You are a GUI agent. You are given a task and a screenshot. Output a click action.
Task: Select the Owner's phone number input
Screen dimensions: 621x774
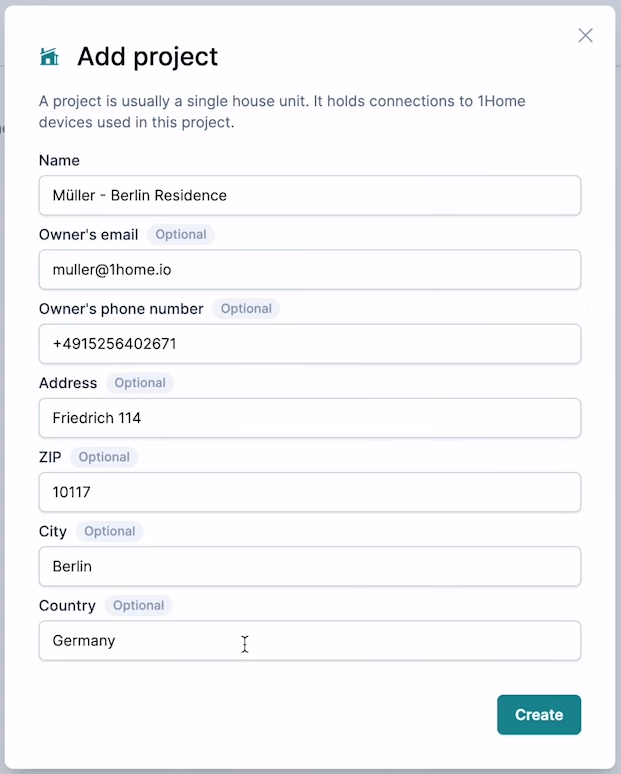(x=309, y=344)
